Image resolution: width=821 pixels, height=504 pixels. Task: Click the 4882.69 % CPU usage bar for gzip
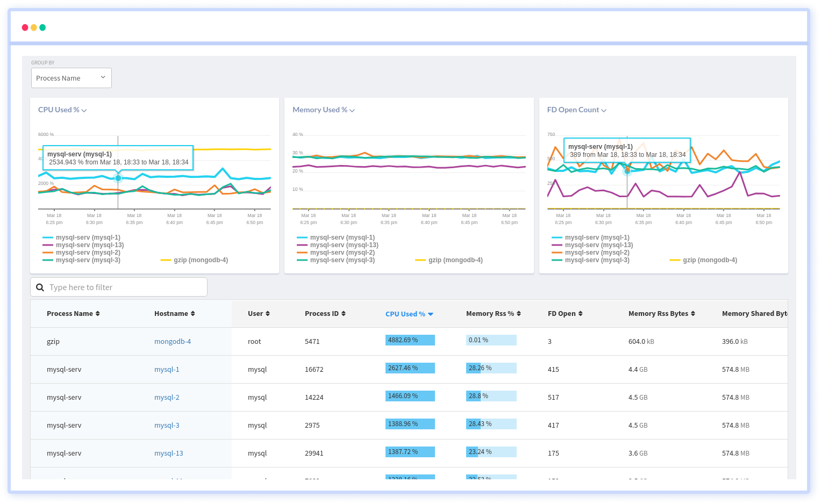(410, 340)
